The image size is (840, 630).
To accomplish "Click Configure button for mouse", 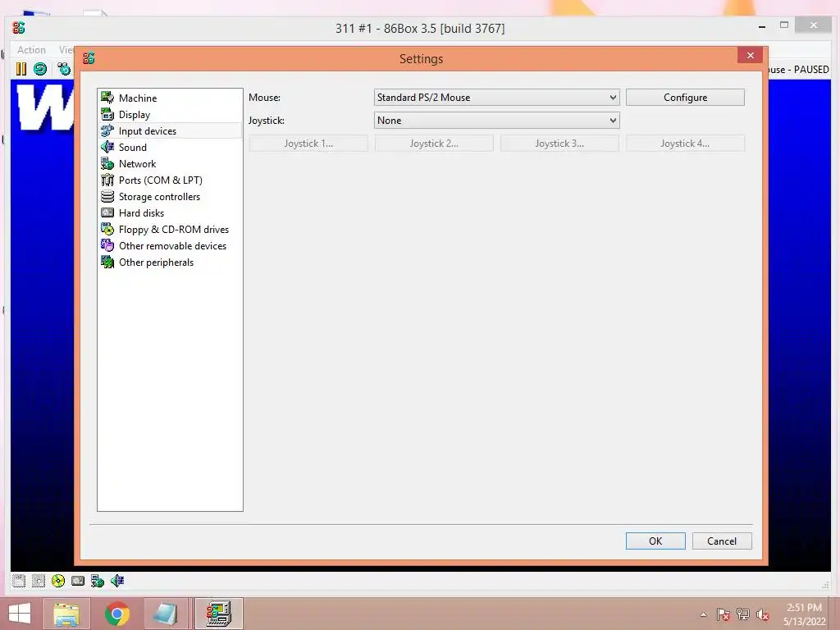I will 685,98.
